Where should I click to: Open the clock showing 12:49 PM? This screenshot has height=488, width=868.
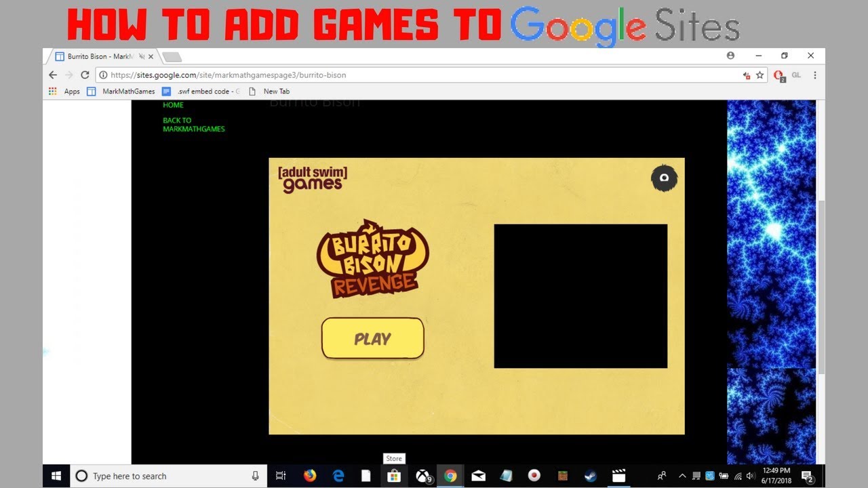tap(776, 476)
